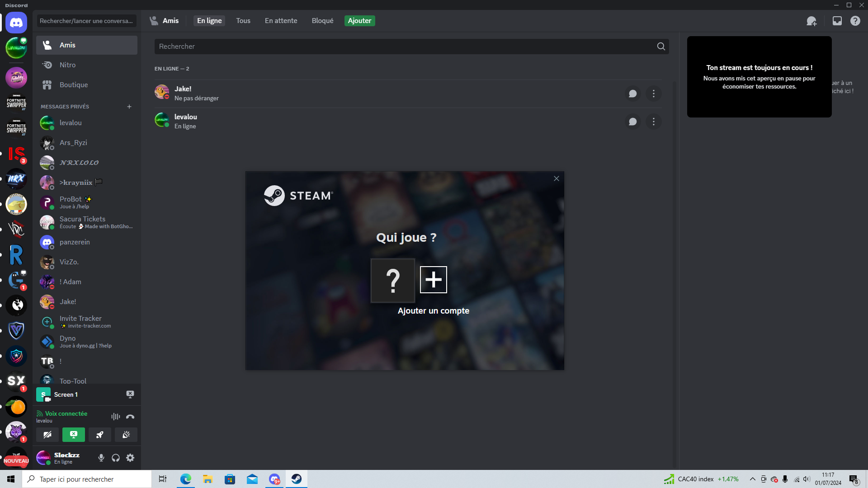Image resolution: width=868 pixels, height=488 pixels.
Task: Open File Explorer from taskbar
Action: pos(208,479)
